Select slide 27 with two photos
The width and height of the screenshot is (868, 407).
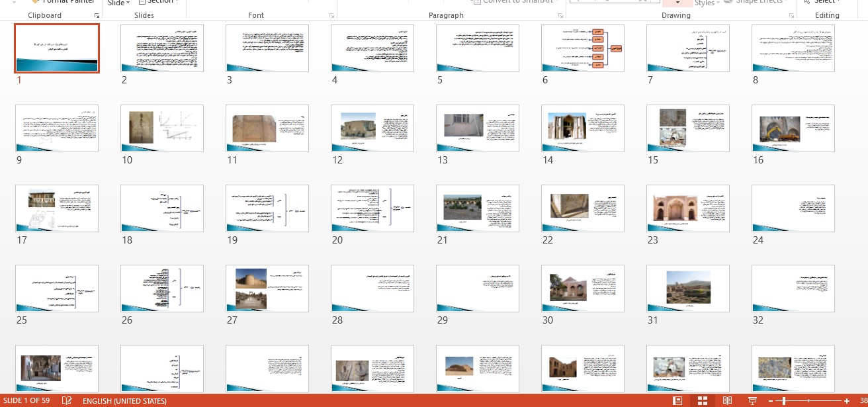pos(267,289)
